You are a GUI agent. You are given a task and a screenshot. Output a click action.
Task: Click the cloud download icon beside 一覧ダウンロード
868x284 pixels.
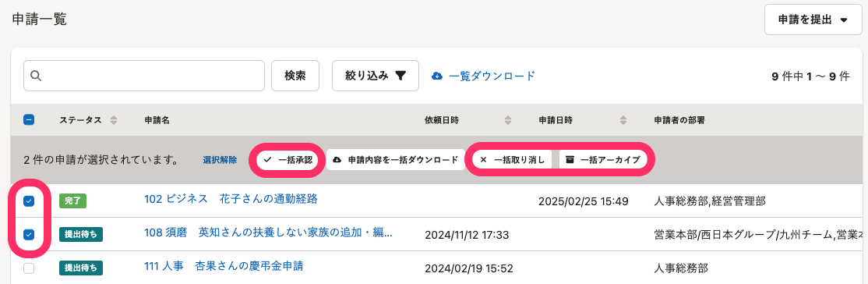(x=437, y=76)
